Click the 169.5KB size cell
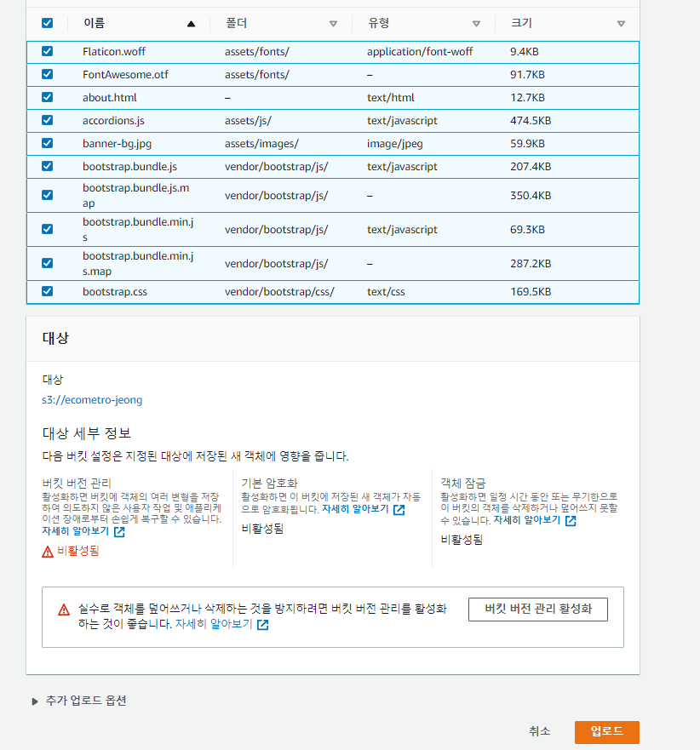 531,292
